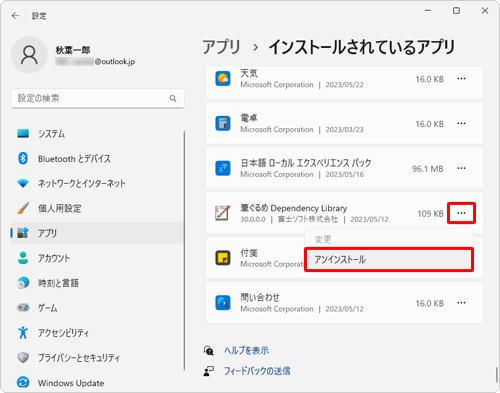Open アカウント settings
Viewport: 500px width, 393px height.
[x=97, y=258]
